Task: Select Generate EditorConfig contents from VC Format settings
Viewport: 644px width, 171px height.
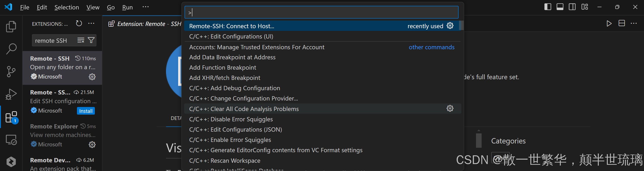Action: pyautogui.click(x=322, y=150)
